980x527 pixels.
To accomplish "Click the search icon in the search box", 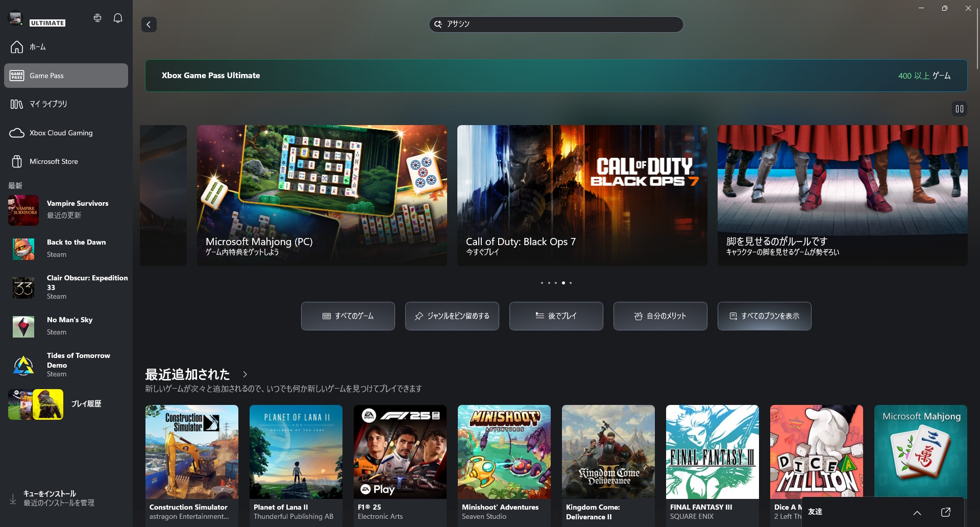I will [438, 25].
